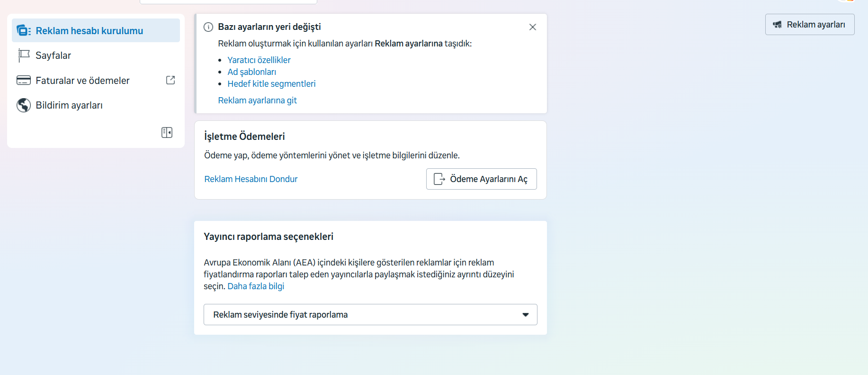This screenshot has width=868, height=375.
Task: Open the Yayıncı raporlama seçenekleri dropdown
Action: [370, 315]
